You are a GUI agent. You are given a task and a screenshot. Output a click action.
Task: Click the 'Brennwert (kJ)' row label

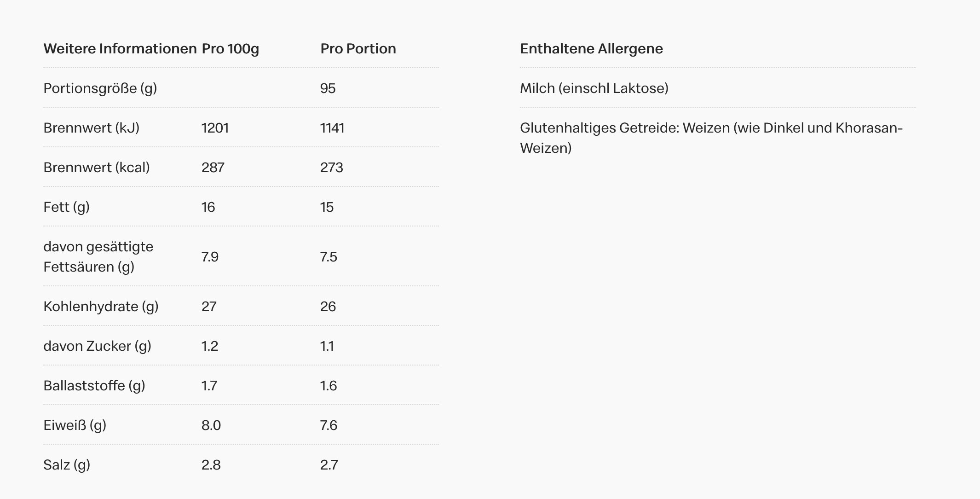pos(91,128)
